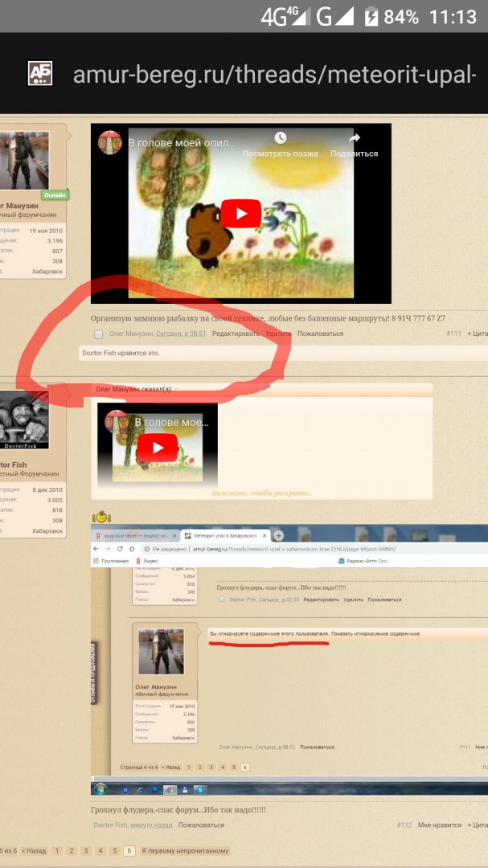Viewport: 488px width, 868px height.
Task: Expand the quote via 'Нажмите, чтобы раскрыть...'
Action: click(261, 493)
